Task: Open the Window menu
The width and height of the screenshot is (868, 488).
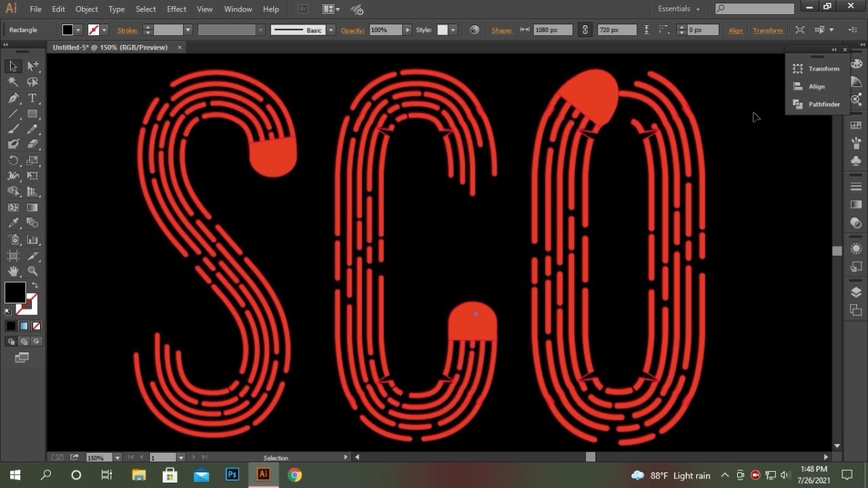Action: point(238,9)
